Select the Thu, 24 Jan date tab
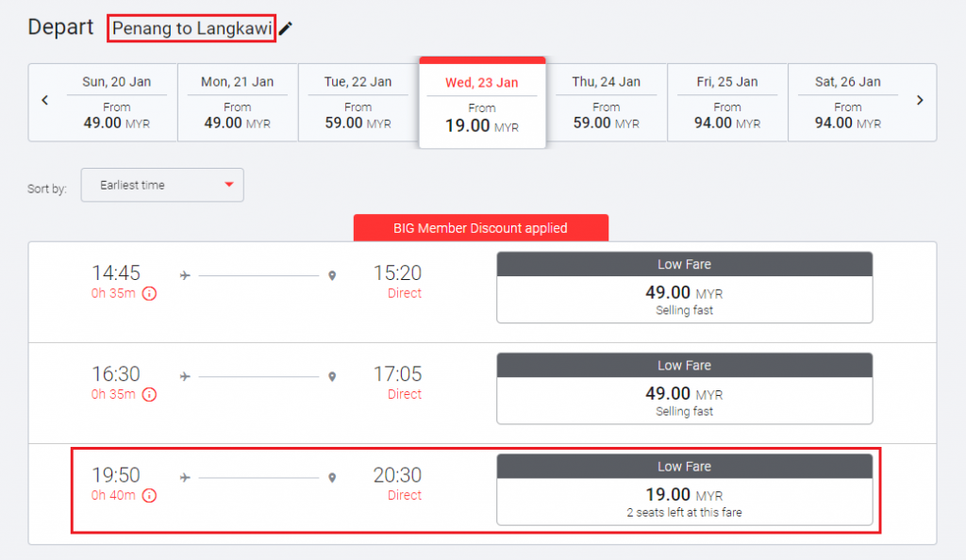The width and height of the screenshot is (966, 560). point(606,102)
